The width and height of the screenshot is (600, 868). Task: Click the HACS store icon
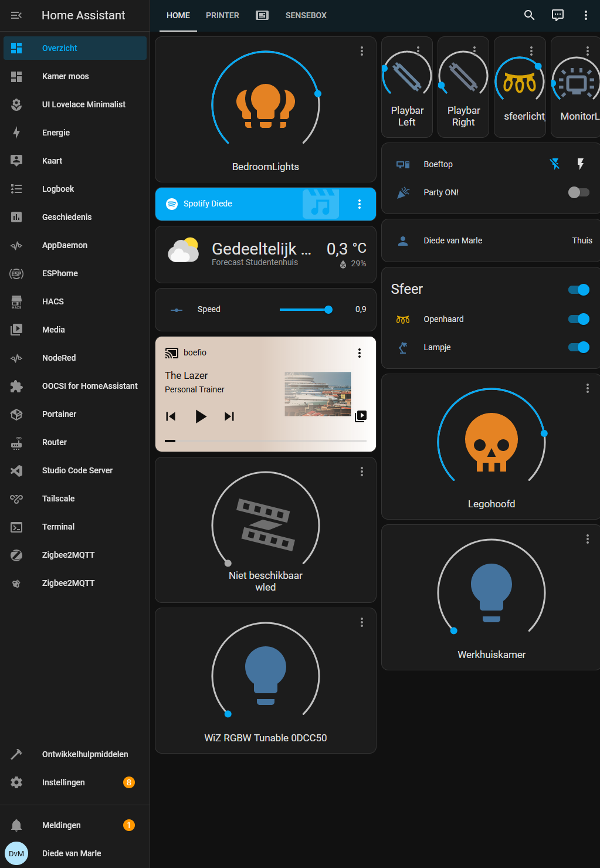tap(16, 301)
